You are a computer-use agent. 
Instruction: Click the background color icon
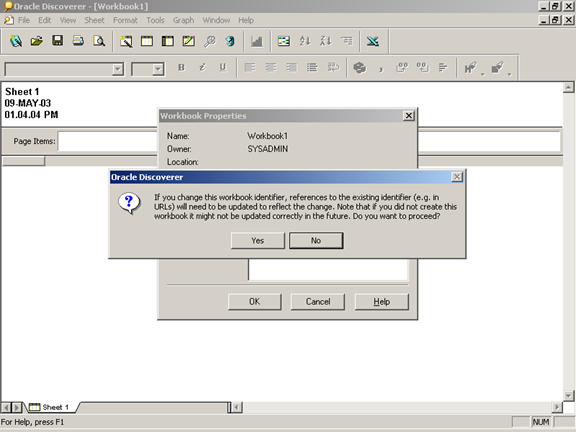(x=497, y=68)
